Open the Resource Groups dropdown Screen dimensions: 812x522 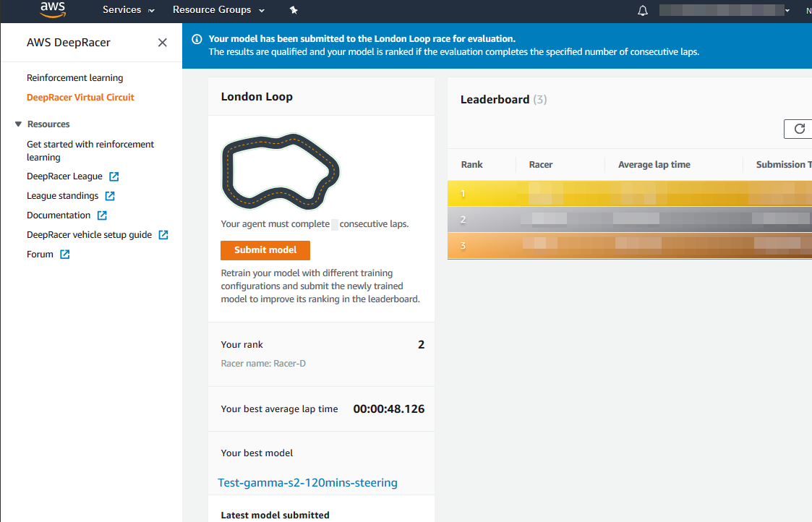(218, 10)
